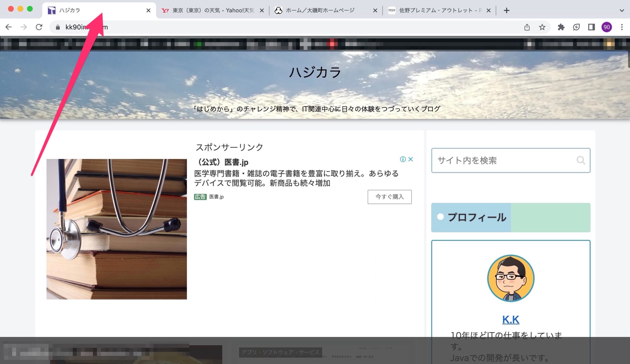Close the 佐野プレミアム・アウトレット tab

click(x=488, y=11)
